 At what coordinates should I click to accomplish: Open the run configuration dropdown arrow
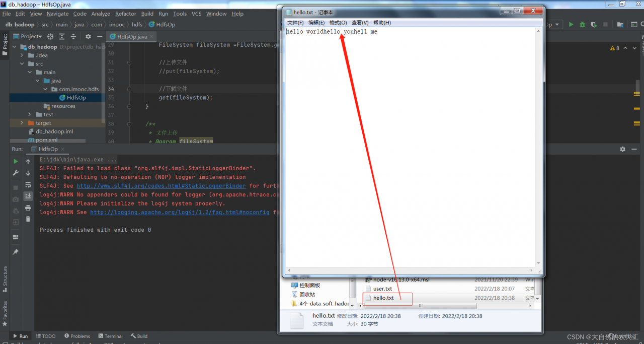(557, 24)
